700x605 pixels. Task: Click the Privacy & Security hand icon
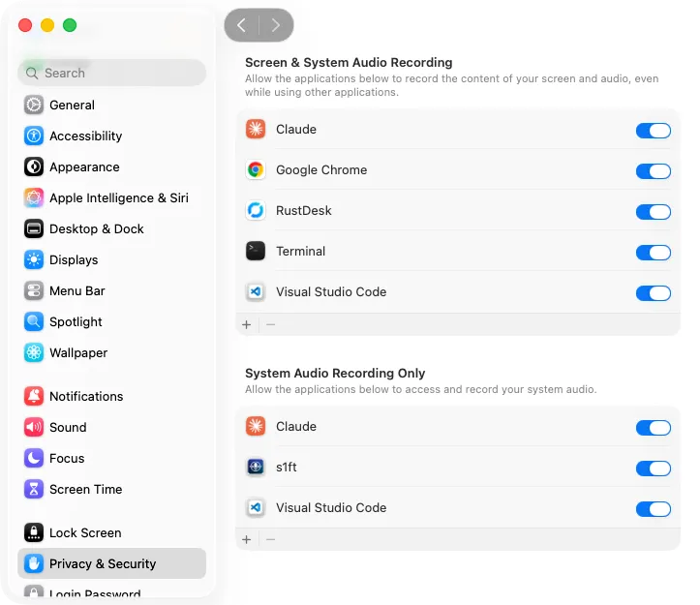34,563
